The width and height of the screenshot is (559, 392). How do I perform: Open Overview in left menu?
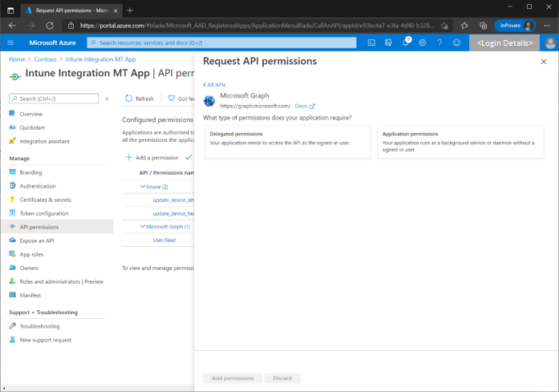click(x=31, y=114)
